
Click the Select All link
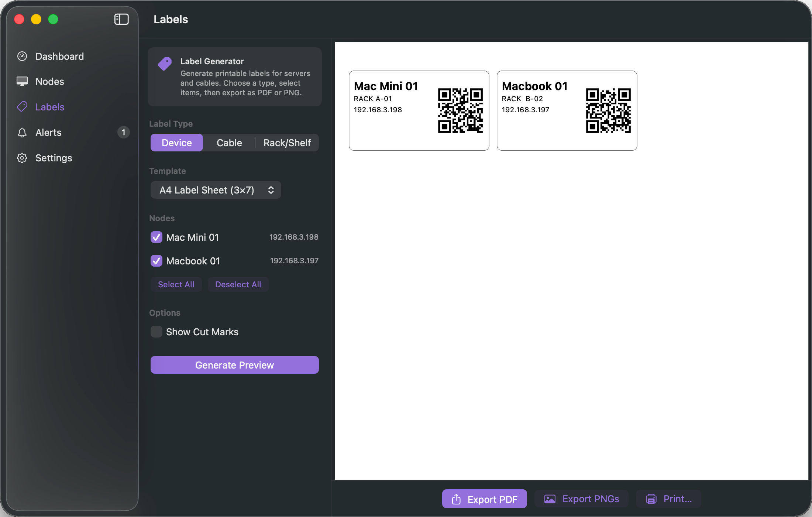click(176, 284)
